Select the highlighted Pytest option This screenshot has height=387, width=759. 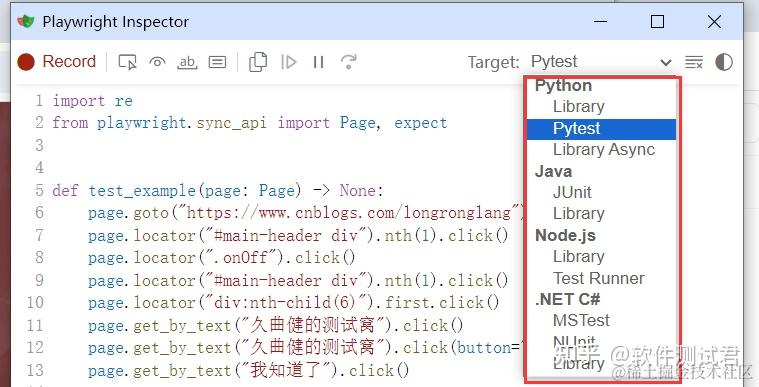coord(601,128)
